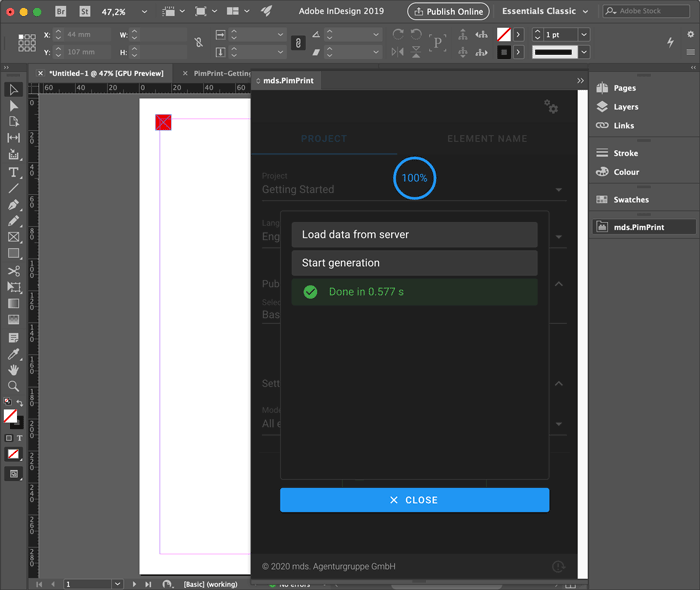Select the Page tool

coord(13,121)
